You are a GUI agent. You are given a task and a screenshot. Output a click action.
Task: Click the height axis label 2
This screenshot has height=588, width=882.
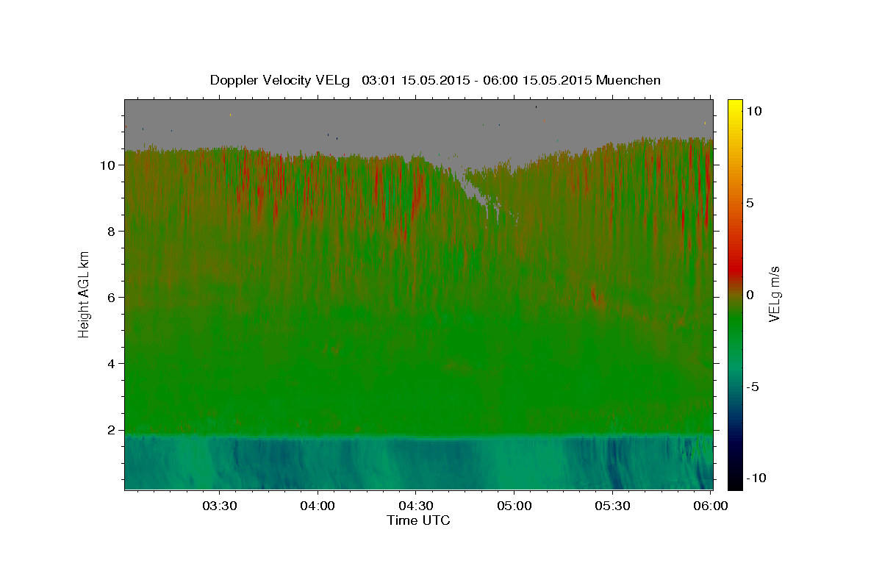[112, 430]
